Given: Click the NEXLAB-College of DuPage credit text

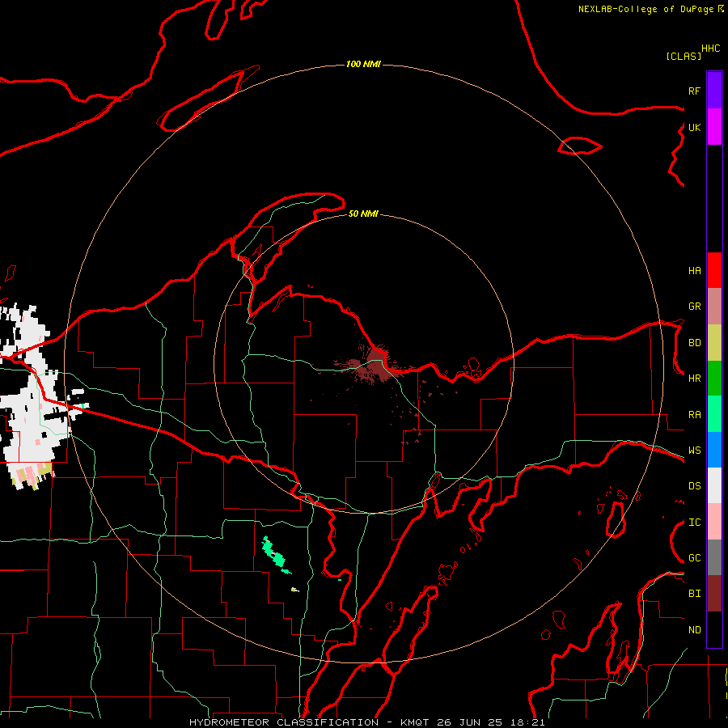Looking at the screenshot, I should [645, 9].
